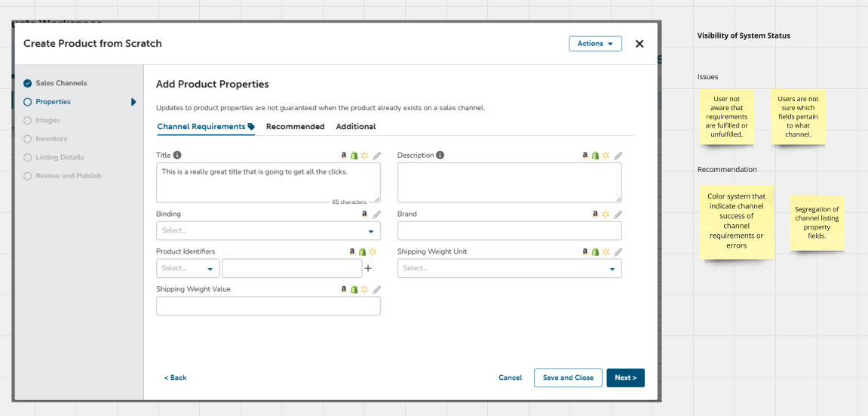Click into the Description text area
The width and height of the screenshot is (868, 416).
coord(509,182)
